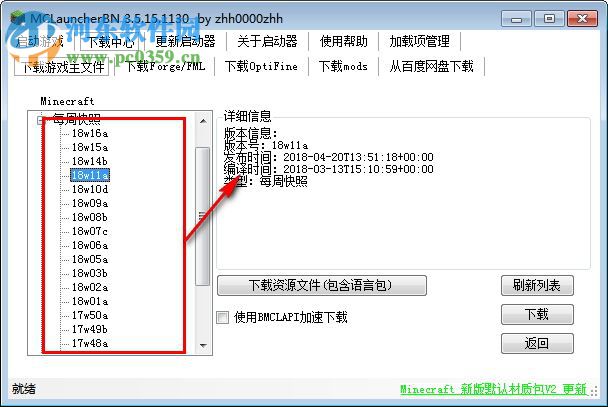Select version 18w15a
This screenshot has height=407, width=608.
click(90, 147)
